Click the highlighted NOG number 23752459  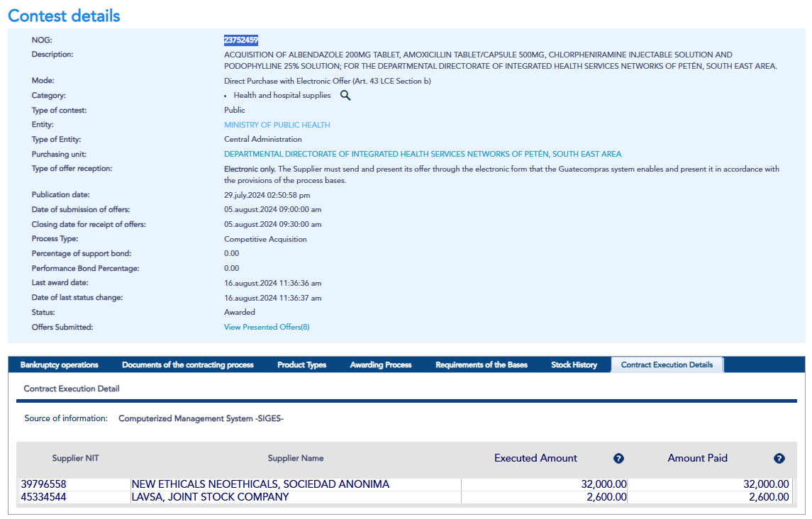[x=241, y=40]
